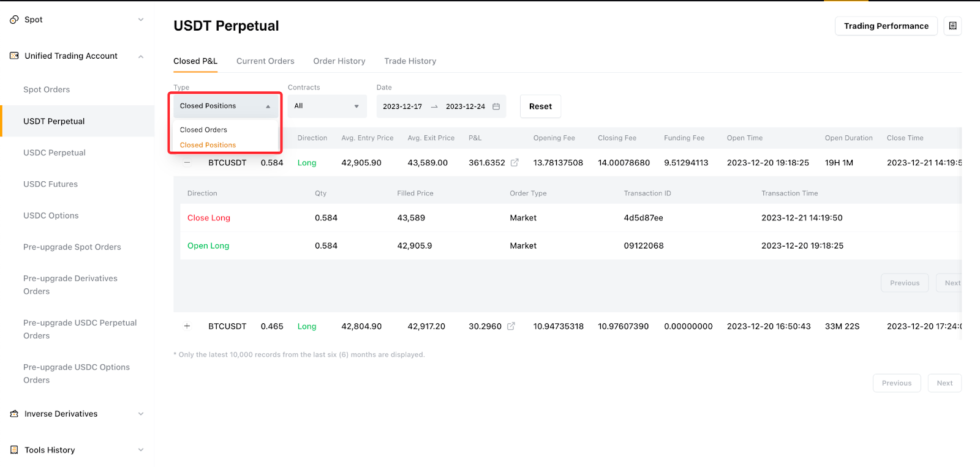This screenshot has height=467, width=980.
Task: Click the Spot icon in sidebar
Action: 14,20
